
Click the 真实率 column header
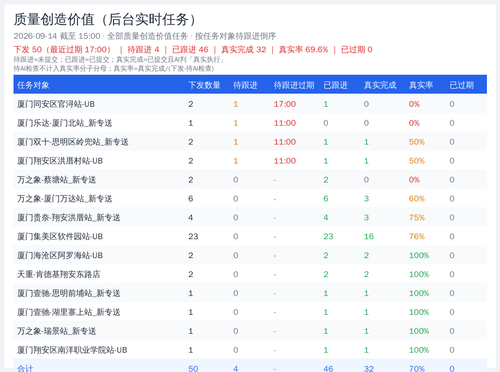tap(421, 85)
